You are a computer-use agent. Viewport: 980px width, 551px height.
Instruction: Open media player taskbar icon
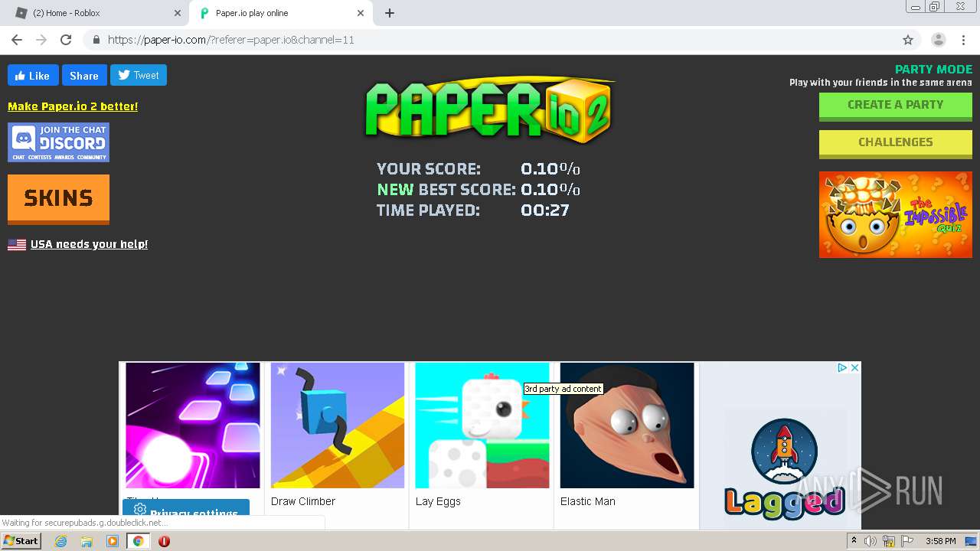click(113, 541)
